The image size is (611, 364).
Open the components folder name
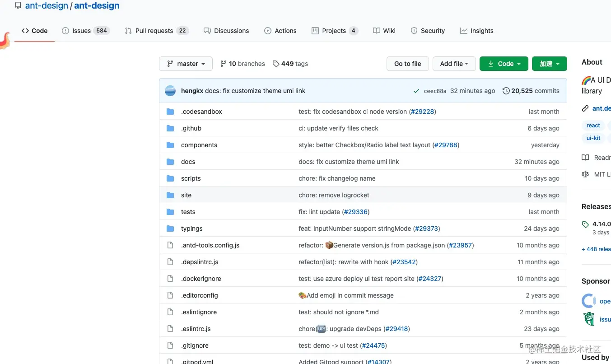coord(199,145)
